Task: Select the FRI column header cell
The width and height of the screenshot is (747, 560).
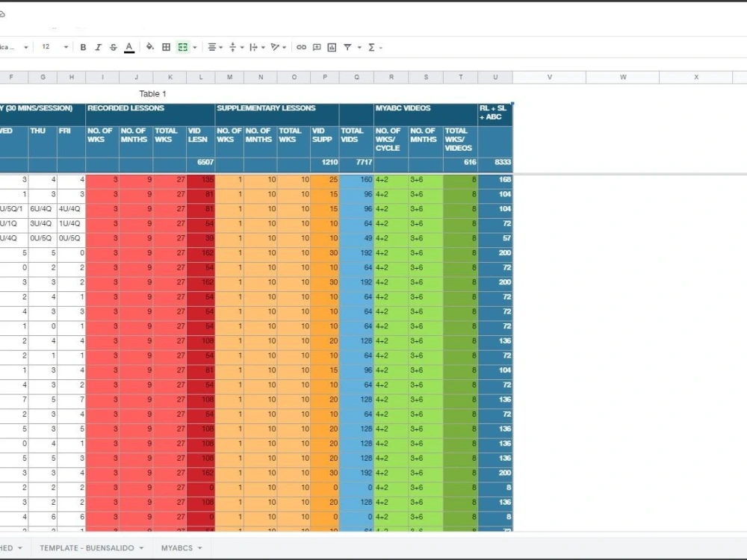Action: [72, 141]
